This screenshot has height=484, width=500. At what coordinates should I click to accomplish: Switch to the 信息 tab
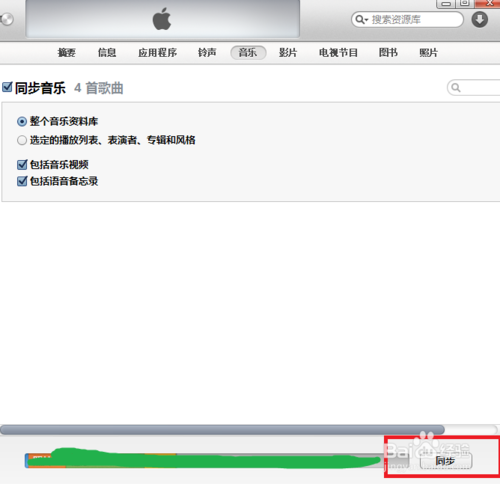pyautogui.click(x=107, y=53)
